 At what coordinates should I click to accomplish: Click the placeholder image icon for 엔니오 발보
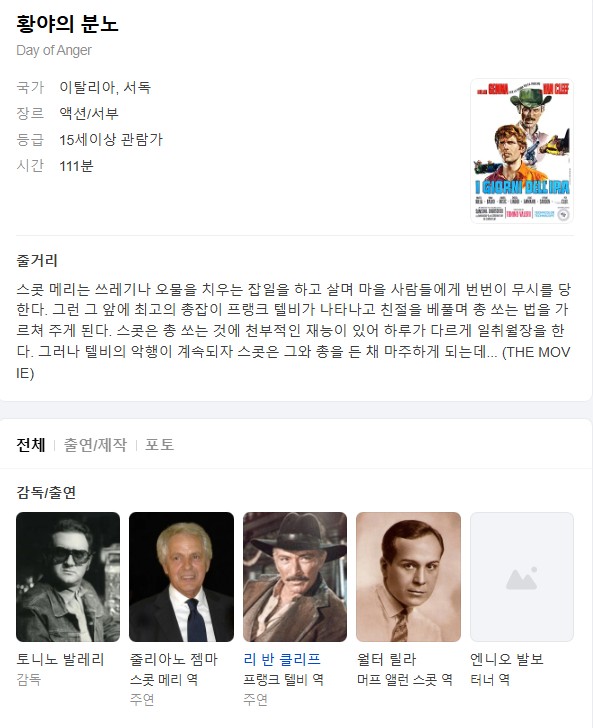click(522, 577)
